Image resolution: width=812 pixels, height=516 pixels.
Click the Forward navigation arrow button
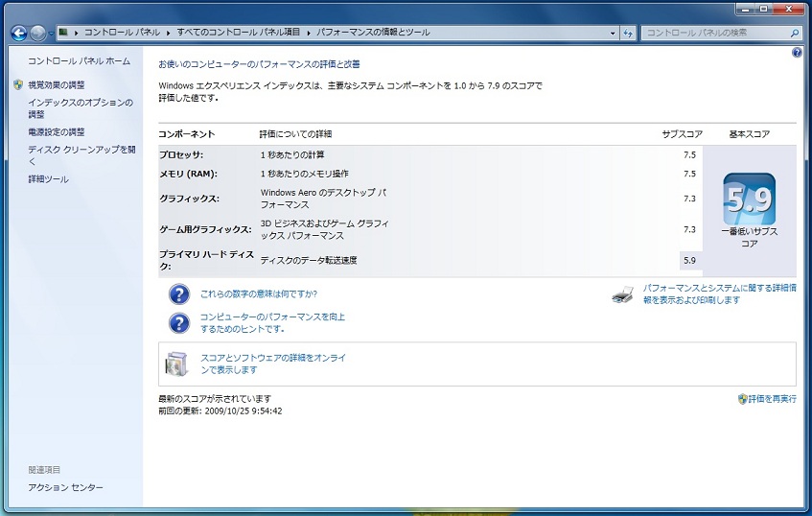(x=37, y=34)
